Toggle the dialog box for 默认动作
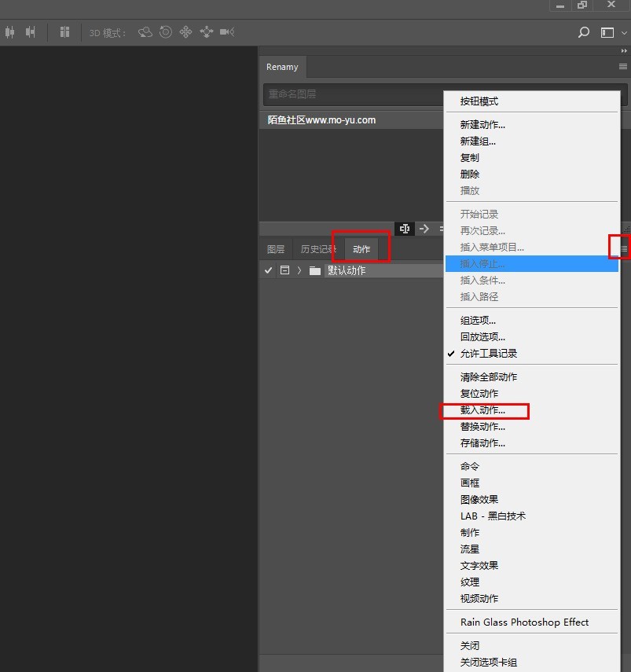The height and width of the screenshot is (672, 631). coord(284,270)
